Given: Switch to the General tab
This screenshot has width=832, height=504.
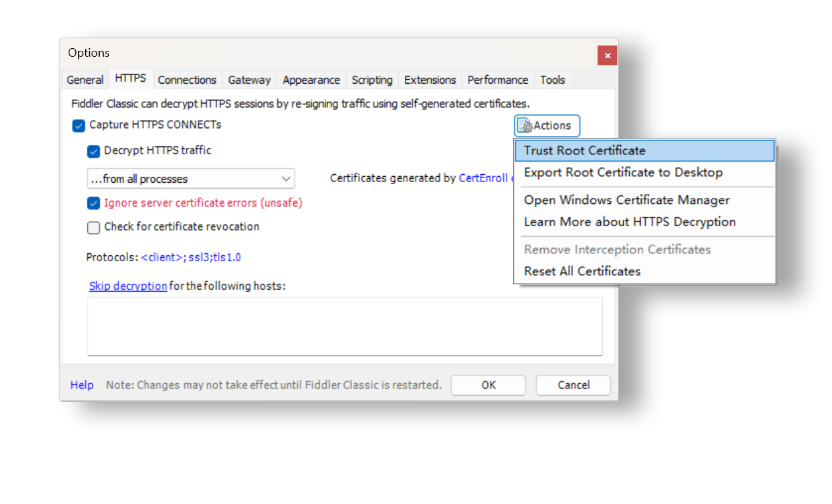Looking at the screenshot, I should [85, 80].
